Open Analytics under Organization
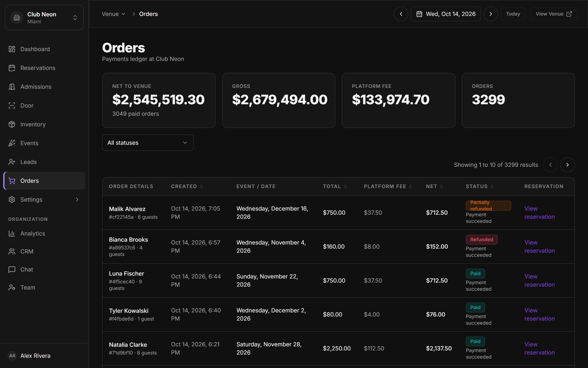 coord(44,234)
